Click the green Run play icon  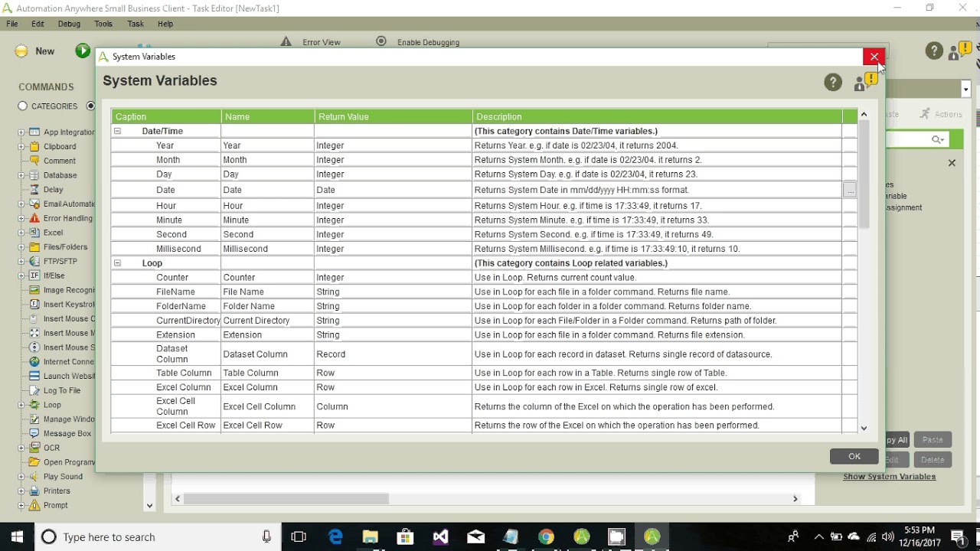tap(83, 51)
